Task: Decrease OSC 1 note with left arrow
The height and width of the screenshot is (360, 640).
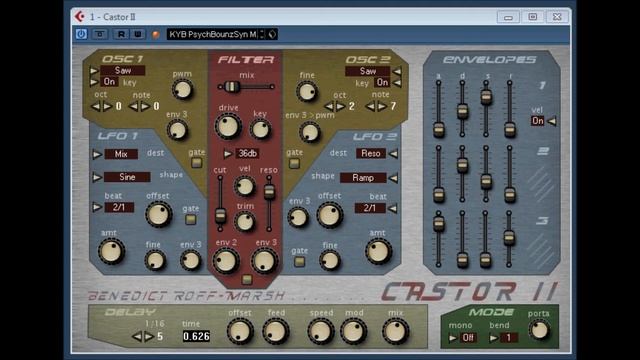Action: (x=133, y=107)
